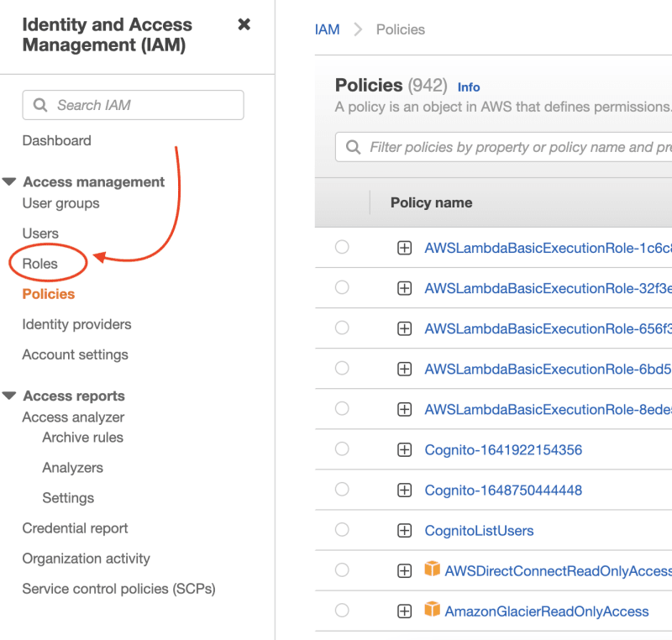Sort by Policy name column header
Viewport: 672px width, 640px height.
point(431,202)
